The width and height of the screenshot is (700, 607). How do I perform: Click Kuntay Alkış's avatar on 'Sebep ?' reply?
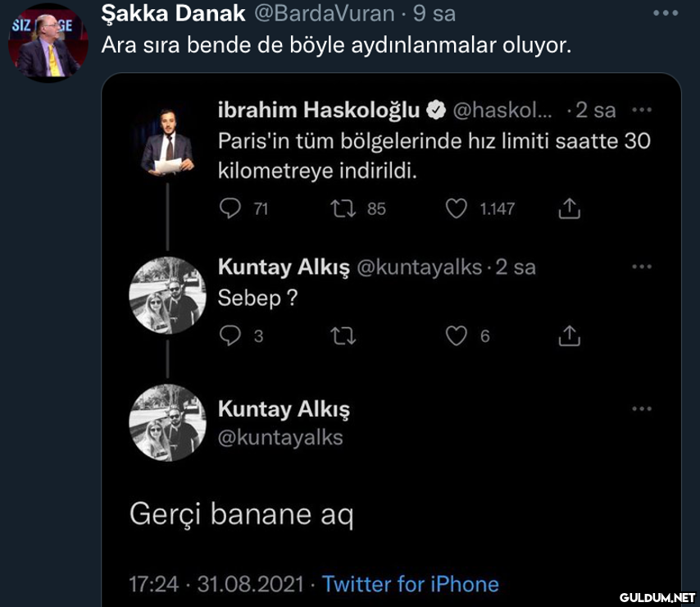click(x=168, y=295)
